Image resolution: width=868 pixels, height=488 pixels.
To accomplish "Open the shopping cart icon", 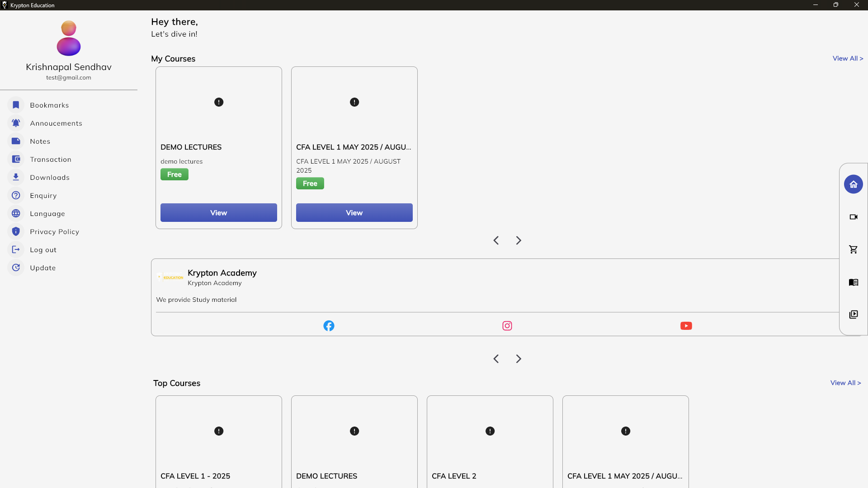I will [853, 249].
